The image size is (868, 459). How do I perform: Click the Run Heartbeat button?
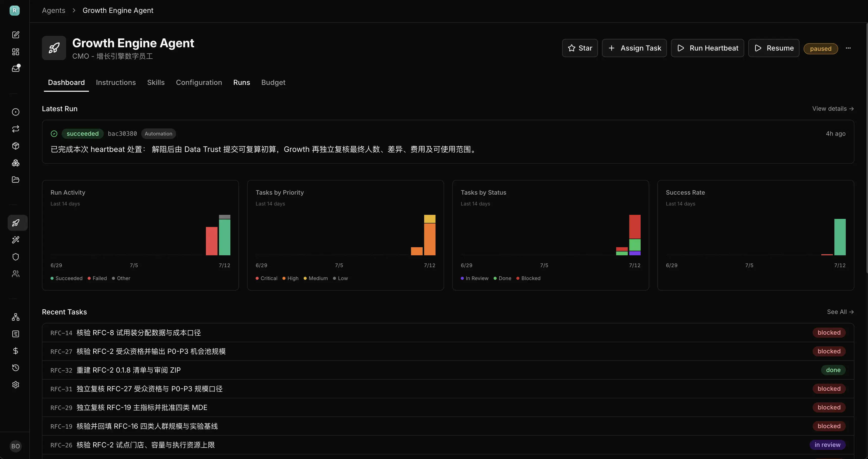707,48
